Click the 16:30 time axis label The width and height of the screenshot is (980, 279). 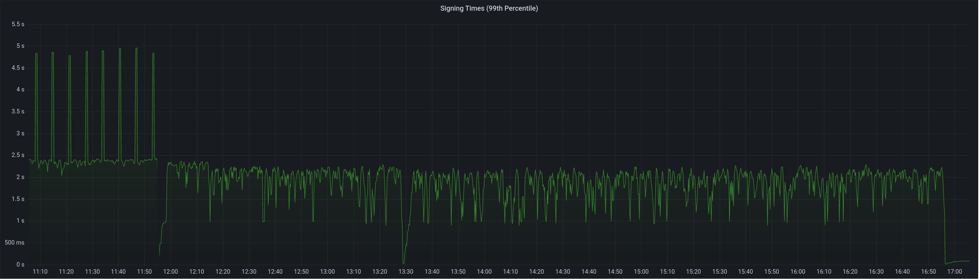[876, 272]
